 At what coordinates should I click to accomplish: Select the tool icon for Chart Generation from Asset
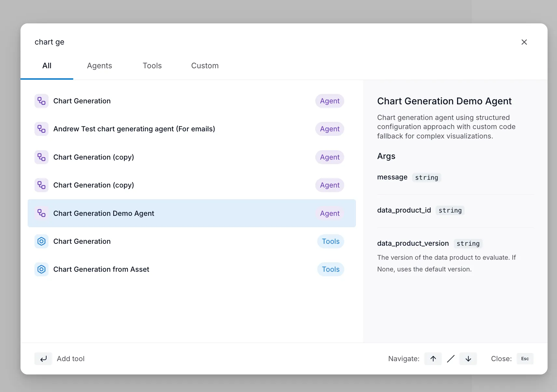point(41,269)
